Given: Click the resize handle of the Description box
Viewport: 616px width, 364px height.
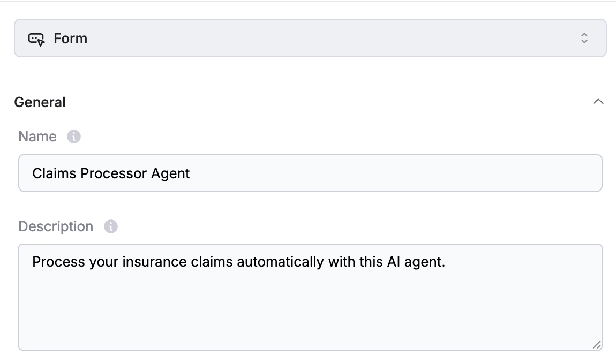Looking at the screenshot, I should point(596,345).
